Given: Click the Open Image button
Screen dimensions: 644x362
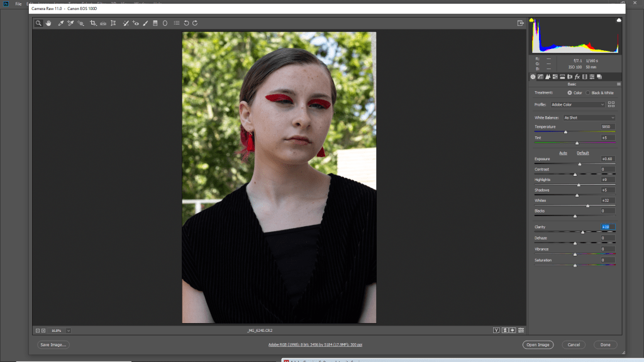Looking at the screenshot, I should click(538, 344).
